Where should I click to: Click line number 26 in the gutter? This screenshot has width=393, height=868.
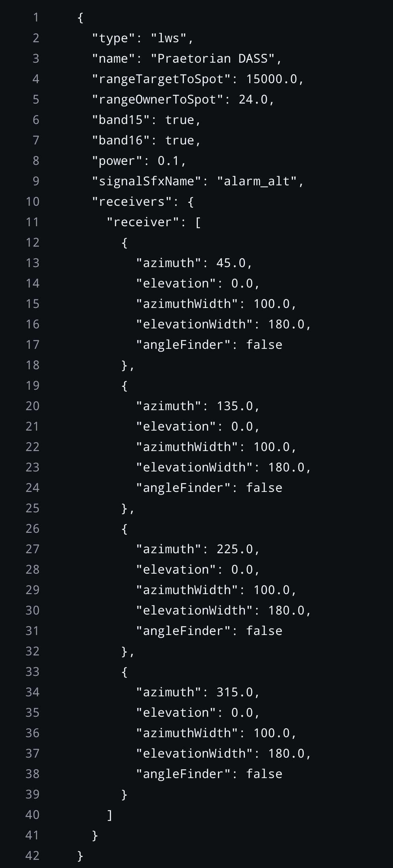(x=33, y=529)
